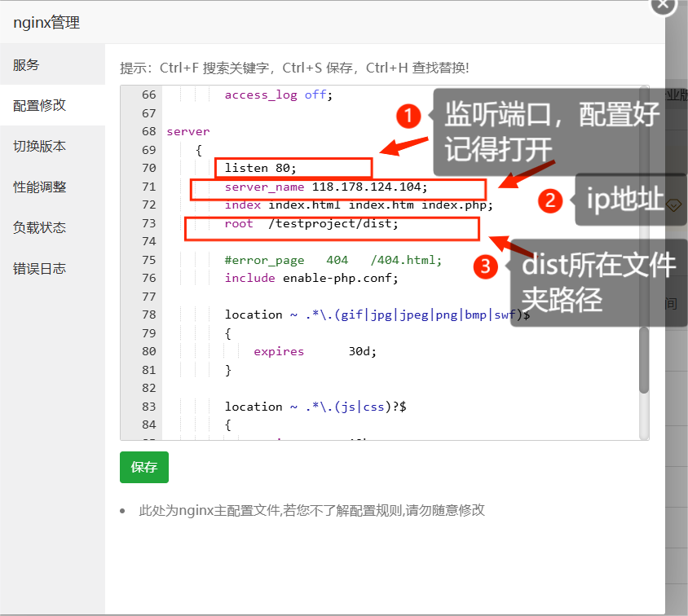The height and width of the screenshot is (616, 688).
Task: Click the 'access_log off;' line
Action: click(279, 95)
